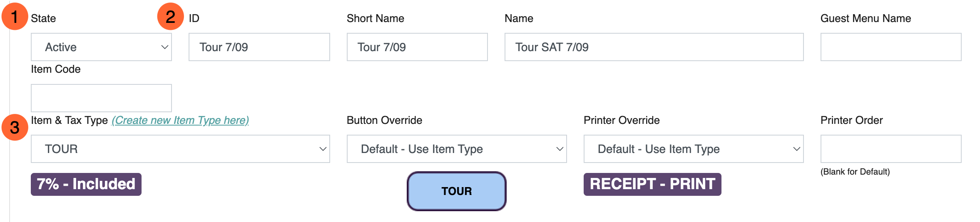
Task: Click the RECEIPT - PRINT badge
Action: tap(652, 184)
